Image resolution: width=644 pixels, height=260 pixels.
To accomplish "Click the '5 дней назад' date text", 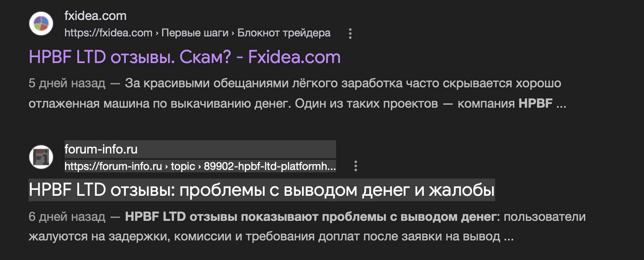I will click(x=67, y=83).
